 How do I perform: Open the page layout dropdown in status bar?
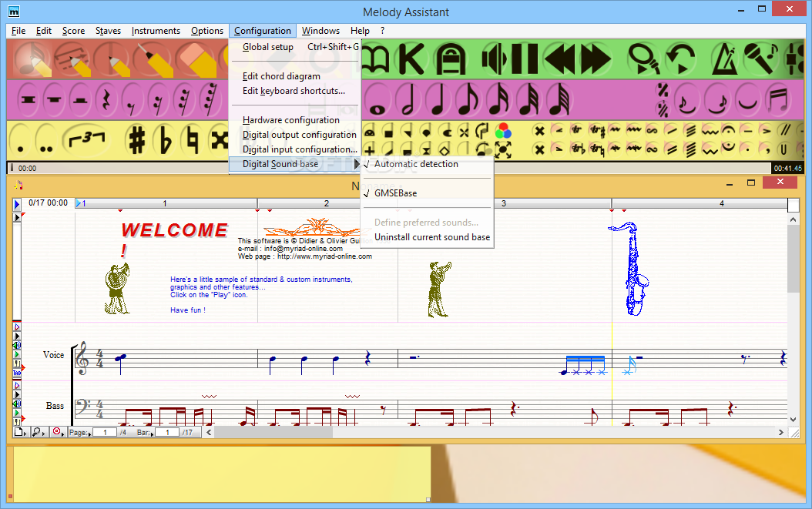(20, 432)
